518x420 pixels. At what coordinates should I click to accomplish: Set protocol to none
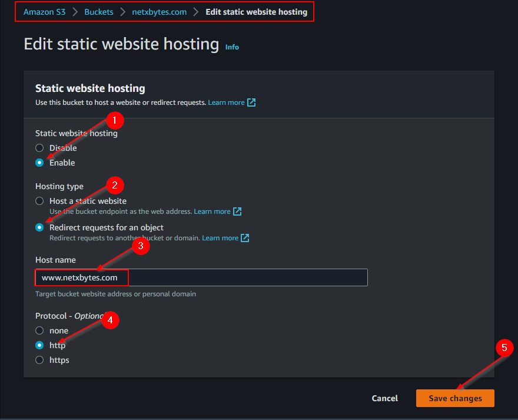coord(39,330)
